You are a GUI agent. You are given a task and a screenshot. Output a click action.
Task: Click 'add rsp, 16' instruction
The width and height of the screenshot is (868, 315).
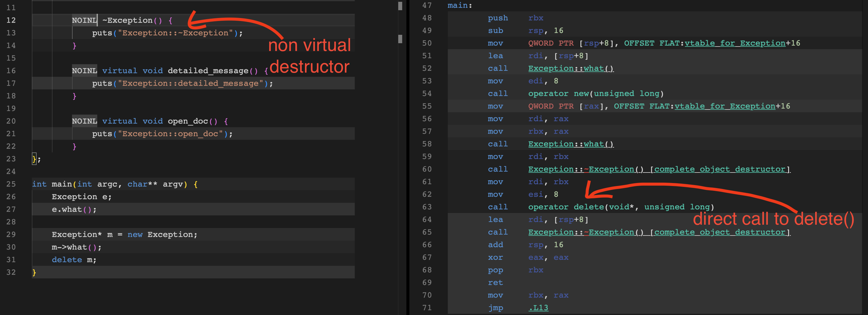coord(525,244)
